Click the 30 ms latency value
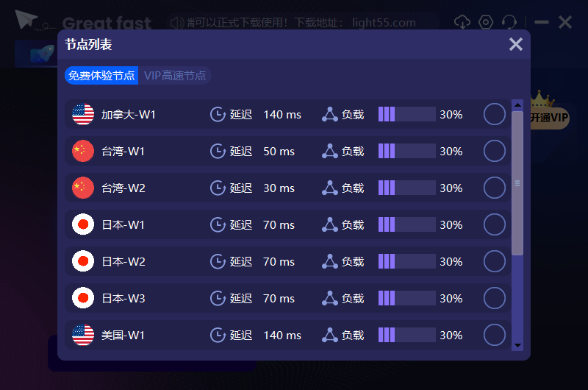 coord(279,188)
